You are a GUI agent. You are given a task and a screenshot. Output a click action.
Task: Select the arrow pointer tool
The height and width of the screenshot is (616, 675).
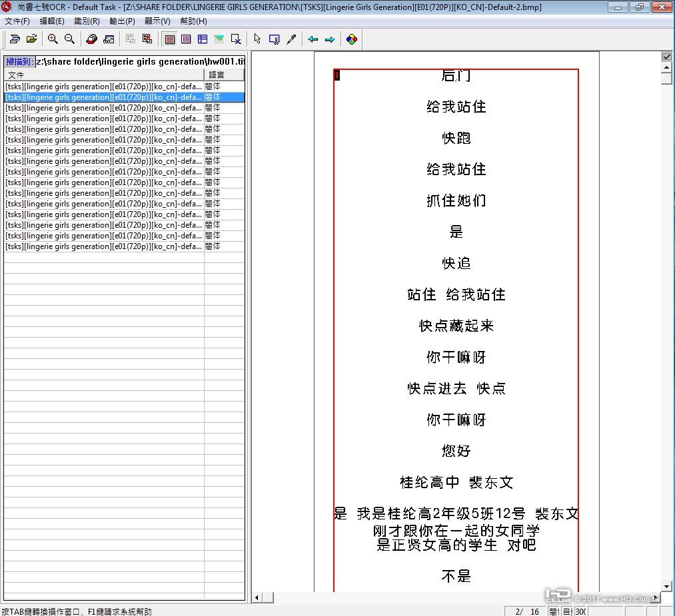(x=257, y=39)
